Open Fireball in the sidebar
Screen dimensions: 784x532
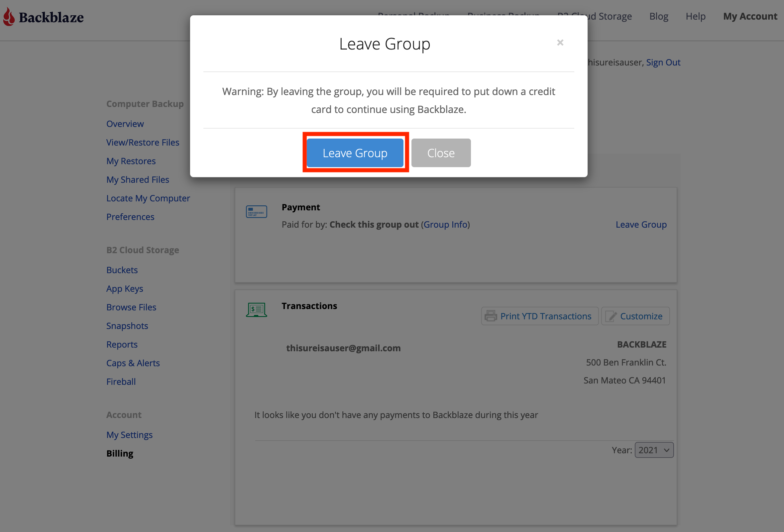[121, 381]
